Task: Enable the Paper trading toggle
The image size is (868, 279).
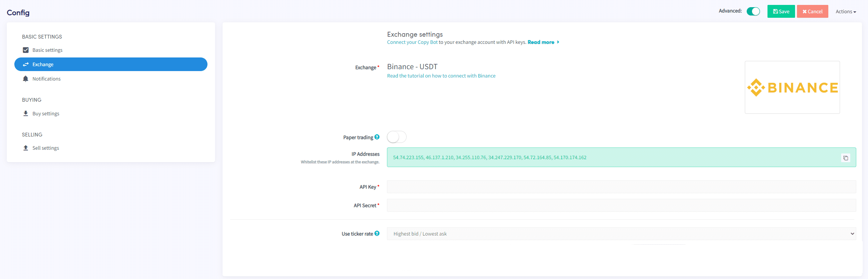Action: pyautogui.click(x=396, y=137)
